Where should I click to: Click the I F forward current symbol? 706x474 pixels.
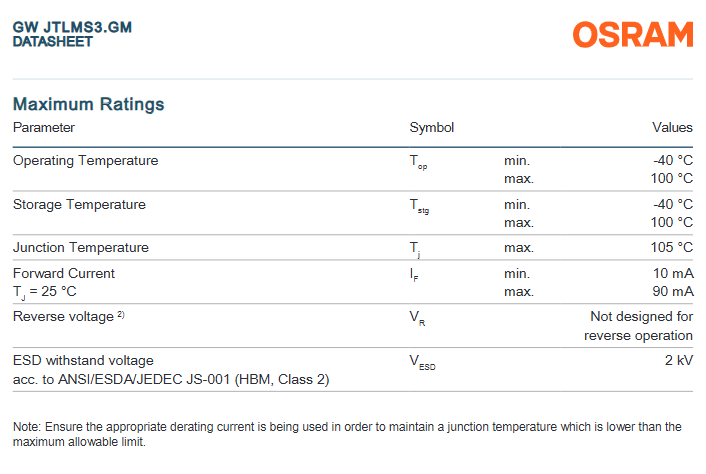click(415, 275)
